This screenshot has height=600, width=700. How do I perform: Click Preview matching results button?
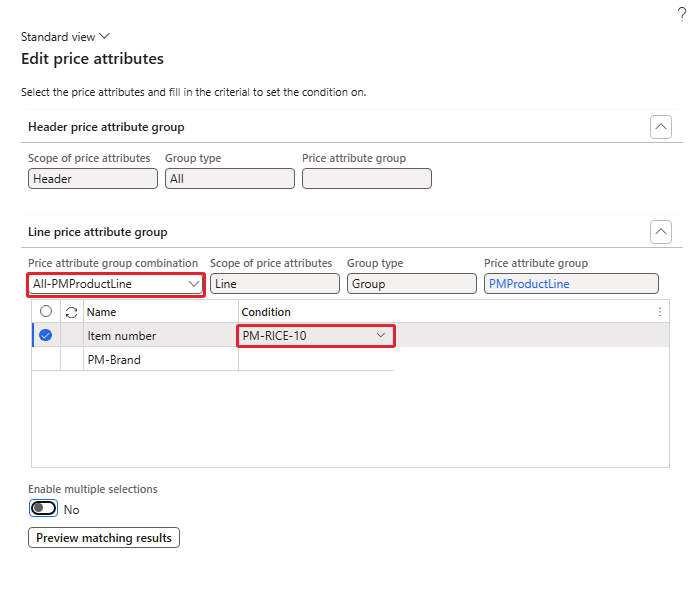[104, 538]
